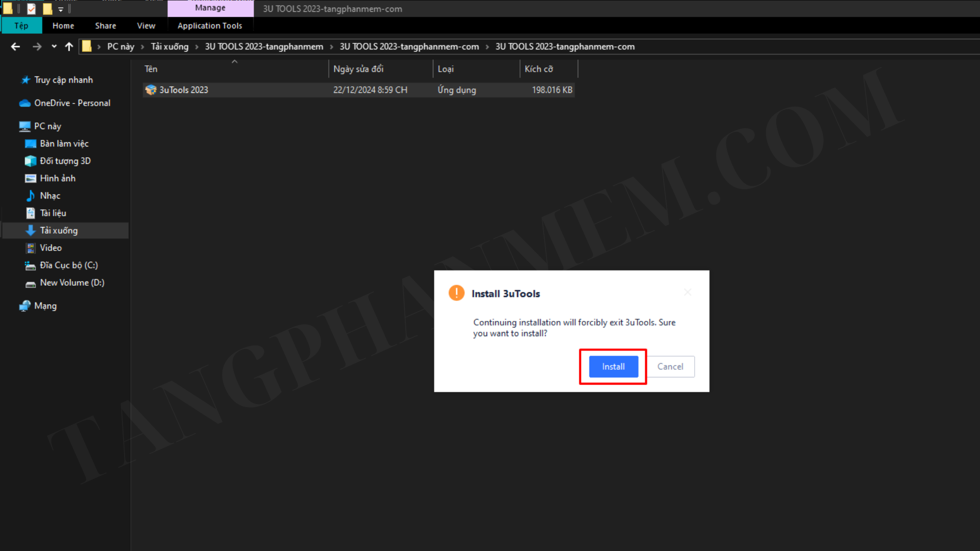Click the 3uTools 2023 application icon
The image size is (980, 551).
(x=151, y=90)
